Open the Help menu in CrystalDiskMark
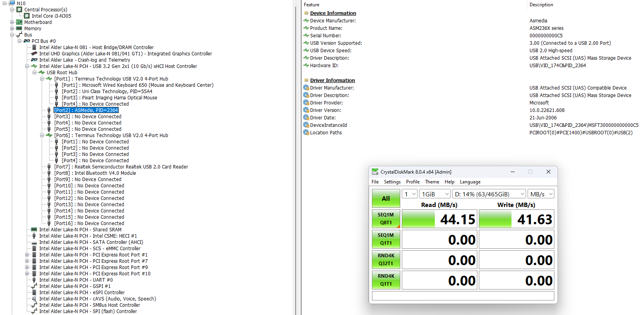Image resolution: width=644 pixels, height=315 pixels. point(449,182)
